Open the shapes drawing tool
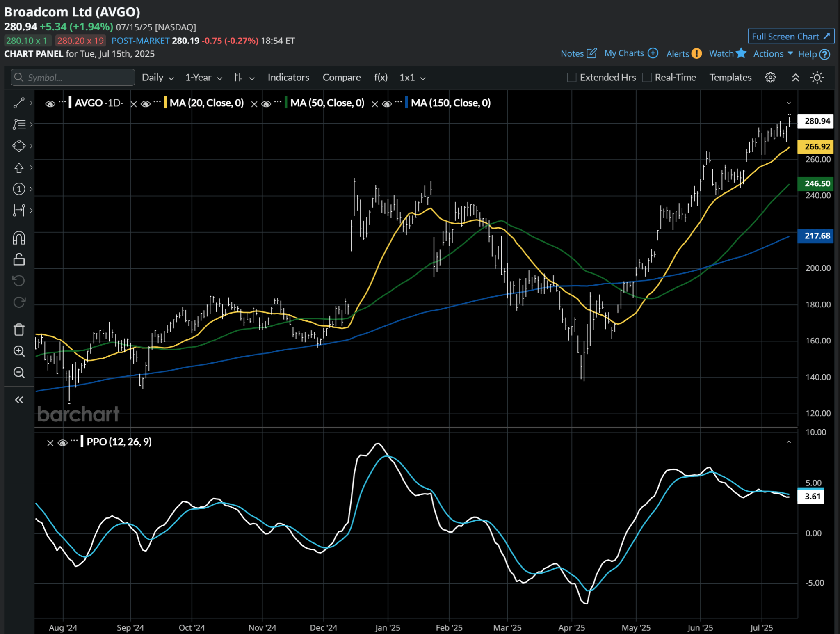 [x=19, y=146]
